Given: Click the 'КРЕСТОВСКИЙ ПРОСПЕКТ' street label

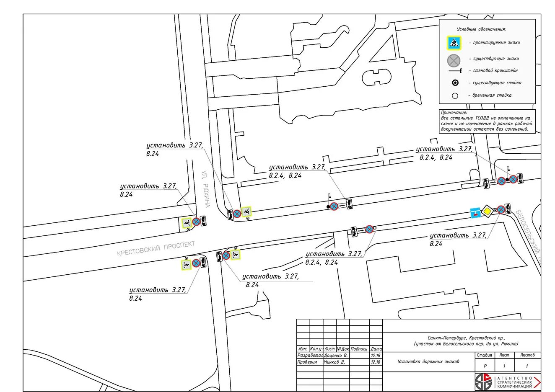Looking at the screenshot, I should pyautogui.click(x=156, y=248).
